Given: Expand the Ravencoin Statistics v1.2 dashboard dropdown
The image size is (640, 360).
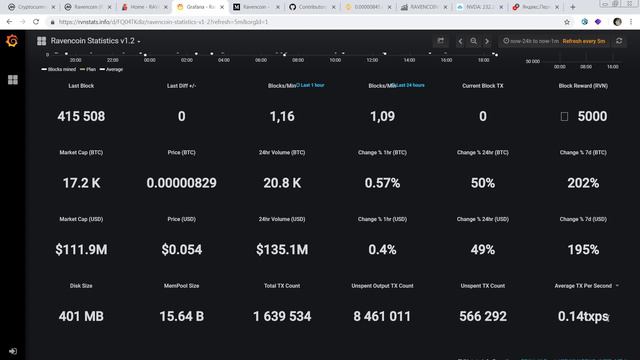Looking at the screenshot, I should (139, 42).
